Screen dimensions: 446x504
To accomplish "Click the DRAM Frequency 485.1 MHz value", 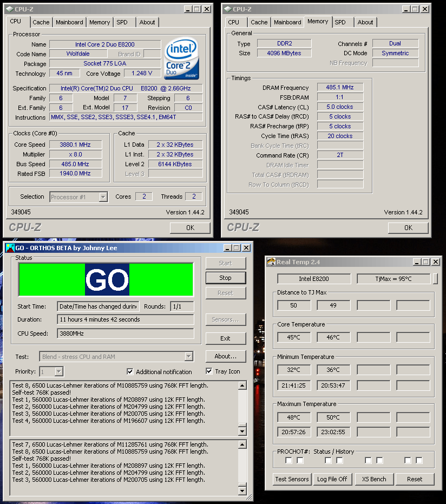I will (340, 87).
